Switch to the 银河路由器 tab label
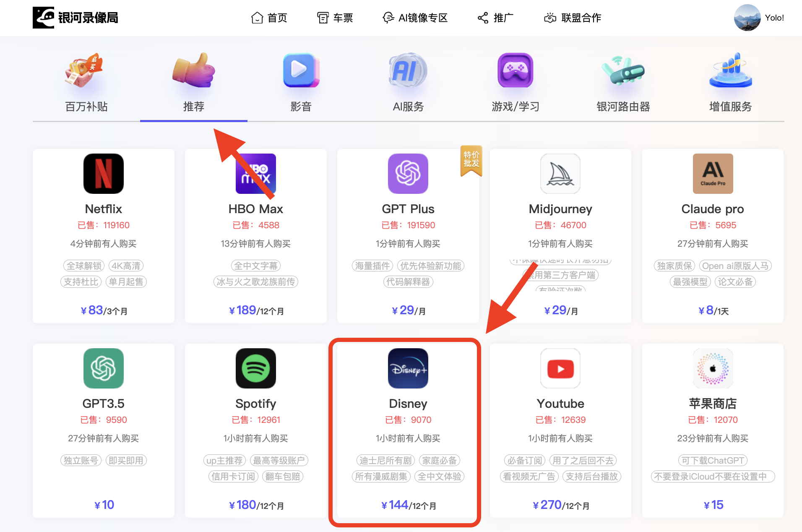The image size is (802, 532). 623,107
